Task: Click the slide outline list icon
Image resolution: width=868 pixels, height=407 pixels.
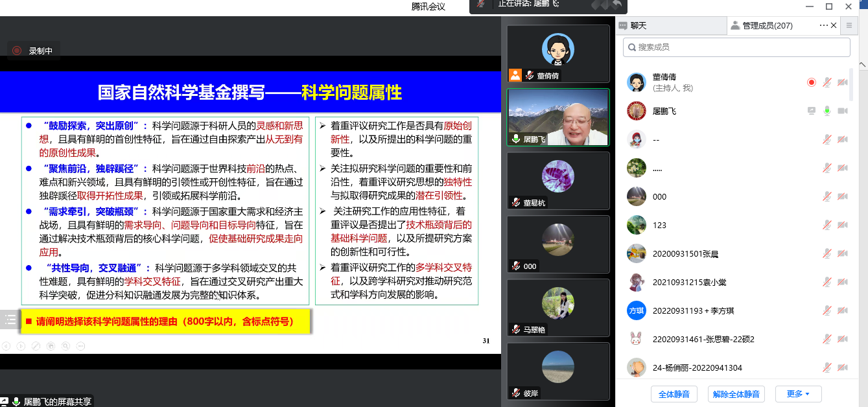Action: tap(10, 318)
